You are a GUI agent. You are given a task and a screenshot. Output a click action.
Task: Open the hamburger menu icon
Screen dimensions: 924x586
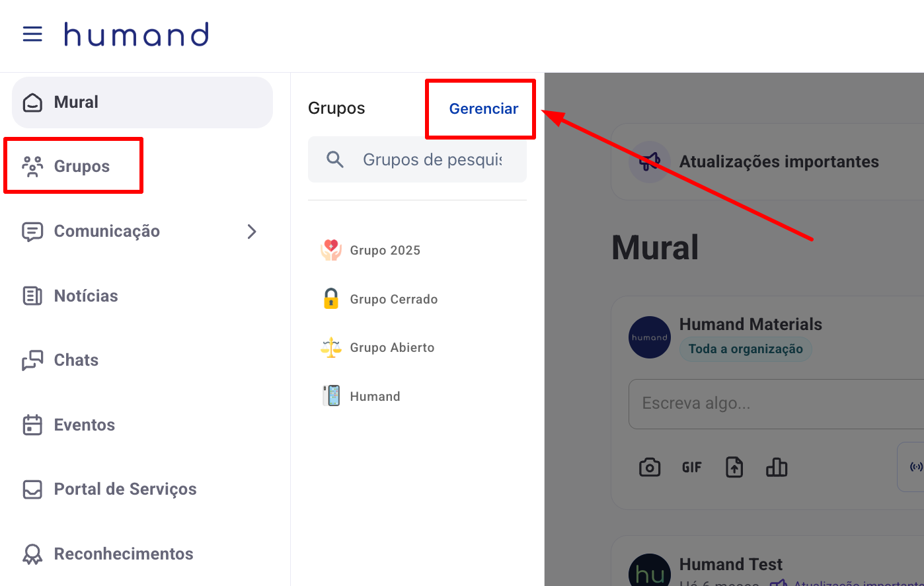[x=32, y=34]
